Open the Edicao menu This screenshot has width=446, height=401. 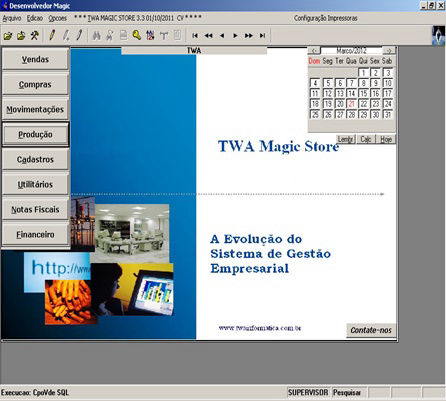point(35,18)
